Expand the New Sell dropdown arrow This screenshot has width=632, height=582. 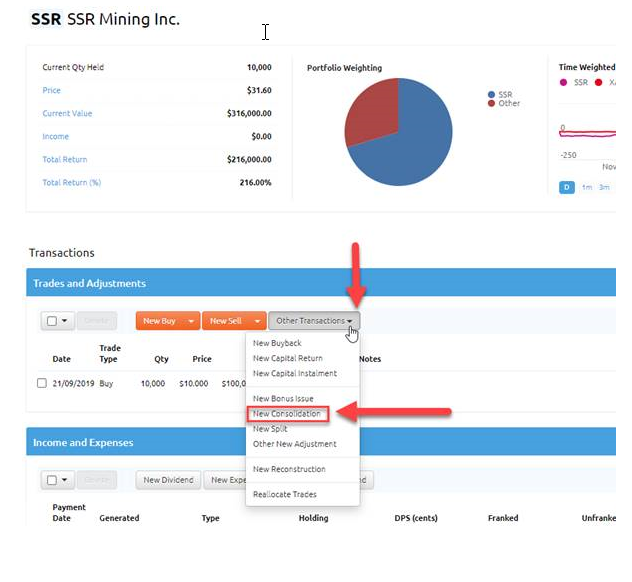258,321
